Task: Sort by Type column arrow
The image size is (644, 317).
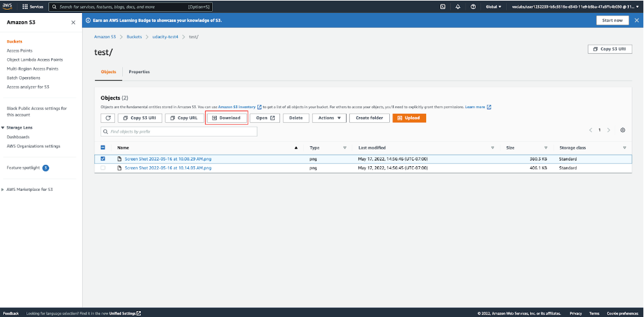Action: point(345,148)
